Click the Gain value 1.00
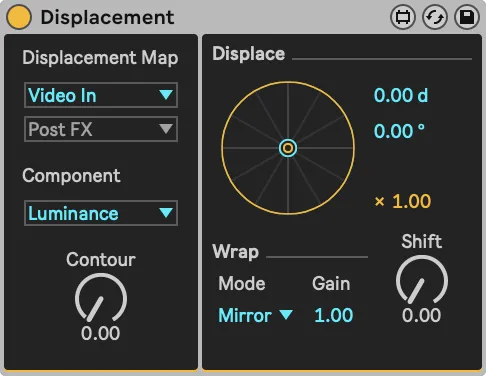Image resolution: width=486 pixels, height=376 pixels. [334, 315]
